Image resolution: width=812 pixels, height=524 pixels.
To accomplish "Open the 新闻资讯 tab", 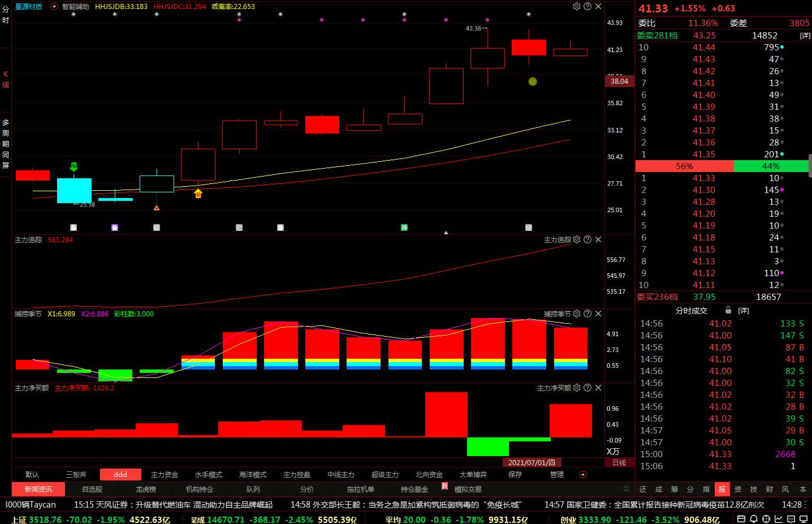I will (38, 489).
